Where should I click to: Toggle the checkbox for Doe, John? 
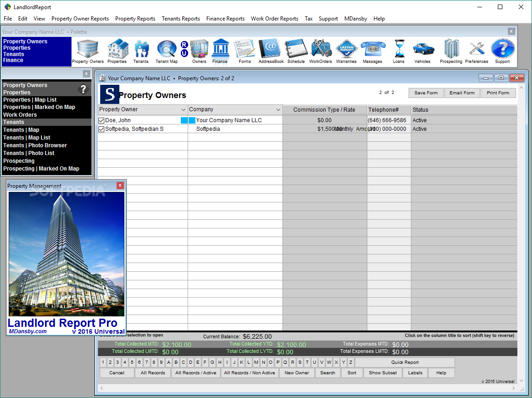pyautogui.click(x=101, y=120)
